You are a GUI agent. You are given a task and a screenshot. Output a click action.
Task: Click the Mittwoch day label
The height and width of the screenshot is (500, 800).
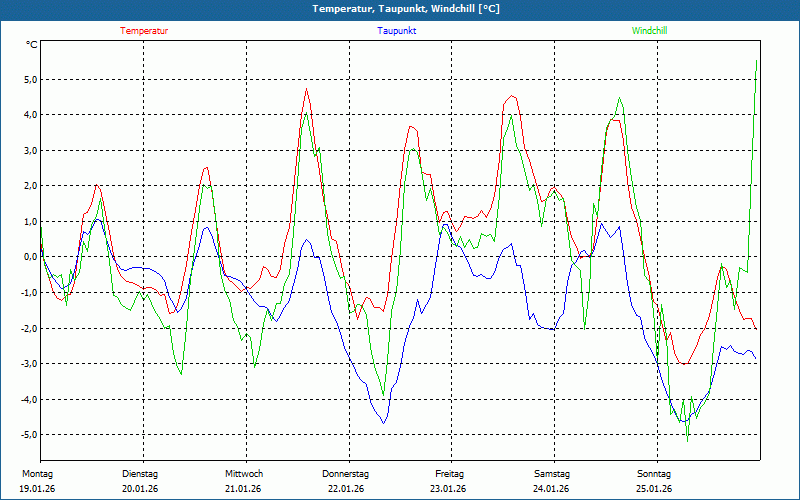click(x=243, y=474)
